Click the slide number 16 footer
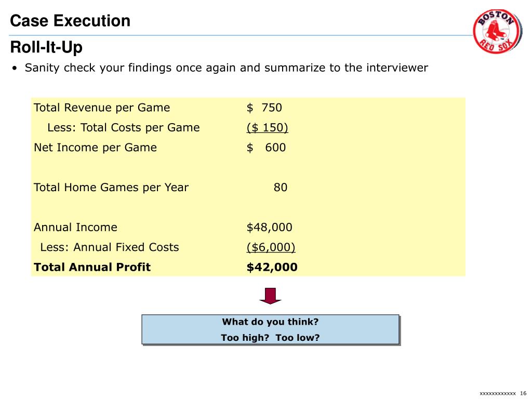 pyautogui.click(x=523, y=393)
